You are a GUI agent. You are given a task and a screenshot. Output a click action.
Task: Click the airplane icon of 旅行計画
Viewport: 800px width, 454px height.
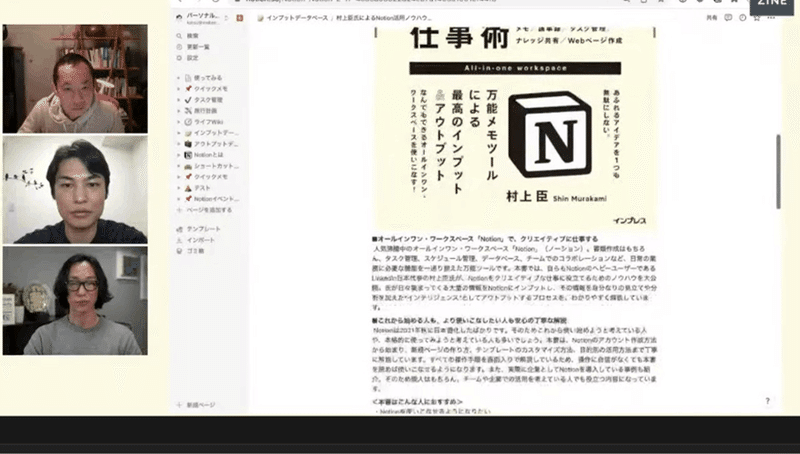(188, 111)
